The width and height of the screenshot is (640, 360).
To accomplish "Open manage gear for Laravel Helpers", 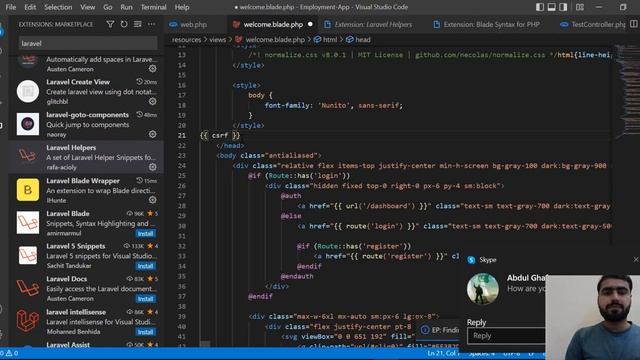I will [x=152, y=167].
